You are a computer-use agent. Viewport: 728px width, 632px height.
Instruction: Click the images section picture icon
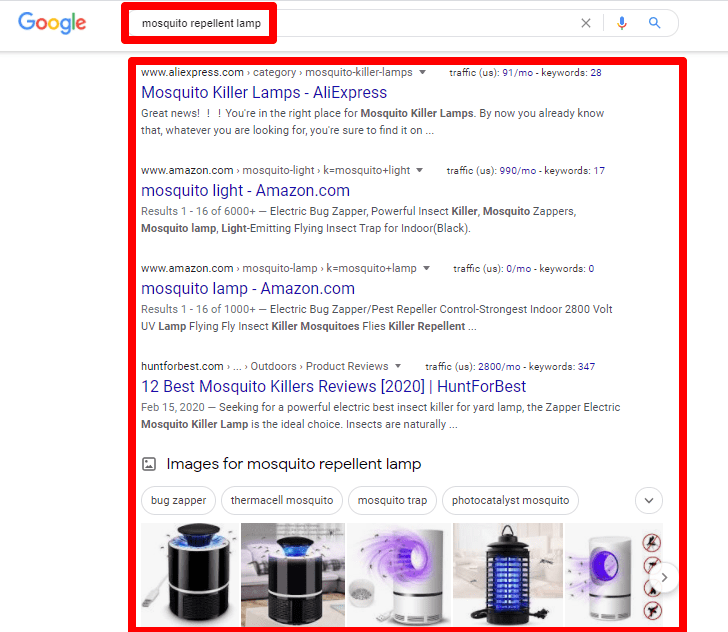pyautogui.click(x=149, y=464)
